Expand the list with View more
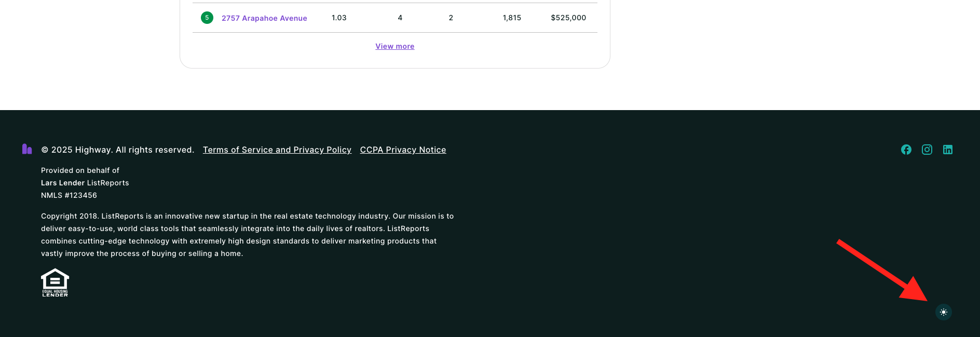 click(x=394, y=46)
